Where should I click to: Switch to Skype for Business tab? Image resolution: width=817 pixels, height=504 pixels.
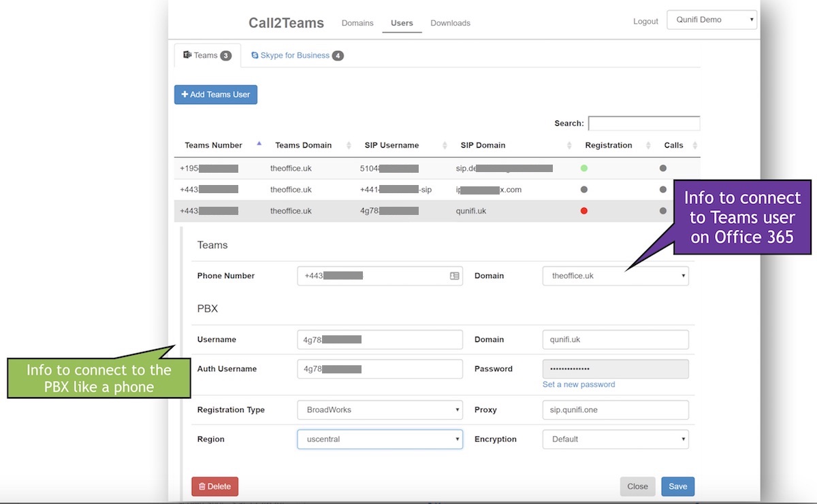297,56
